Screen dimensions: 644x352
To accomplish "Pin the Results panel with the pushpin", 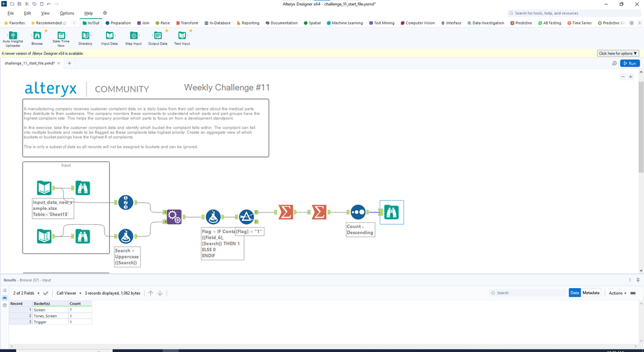I will (638, 280).
